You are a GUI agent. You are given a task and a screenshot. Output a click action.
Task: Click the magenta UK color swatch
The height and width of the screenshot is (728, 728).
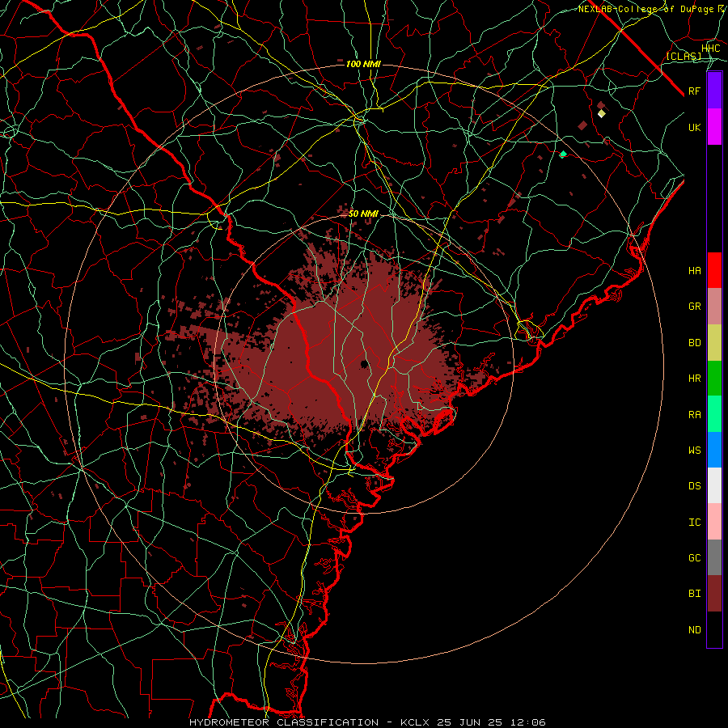click(714, 127)
